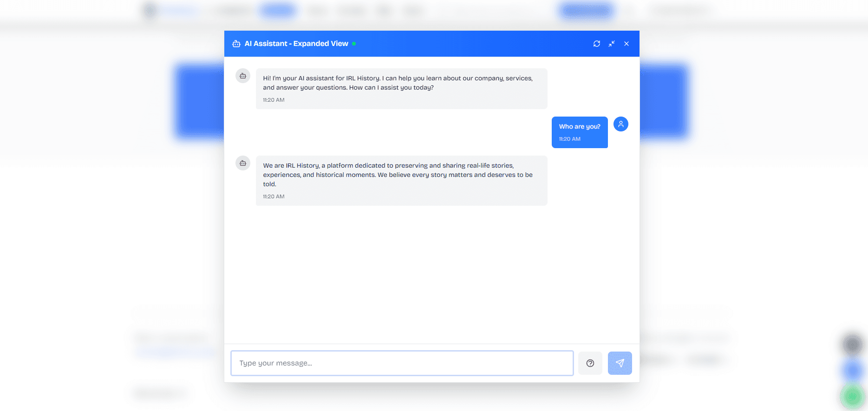Viewport: 868px width, 411px height.
Task: Click the bot avatar beside the IRL History reply
Action: pos(243,163)
